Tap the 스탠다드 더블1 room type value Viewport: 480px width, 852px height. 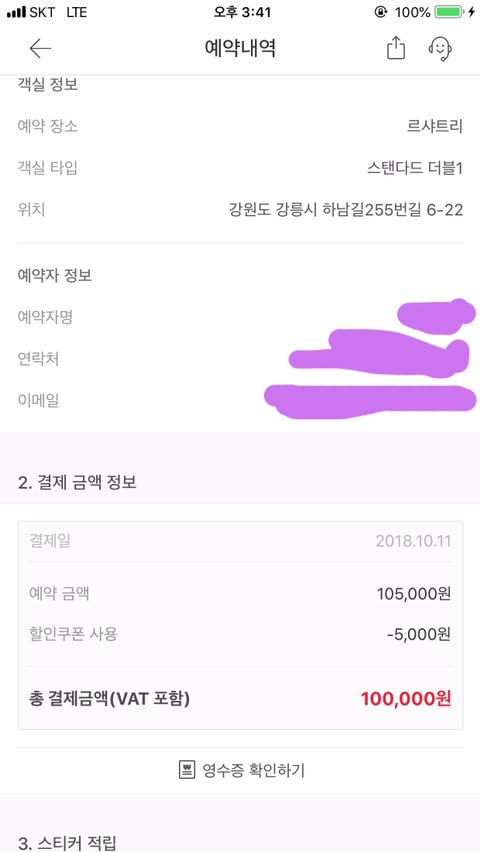pos(415,168)
